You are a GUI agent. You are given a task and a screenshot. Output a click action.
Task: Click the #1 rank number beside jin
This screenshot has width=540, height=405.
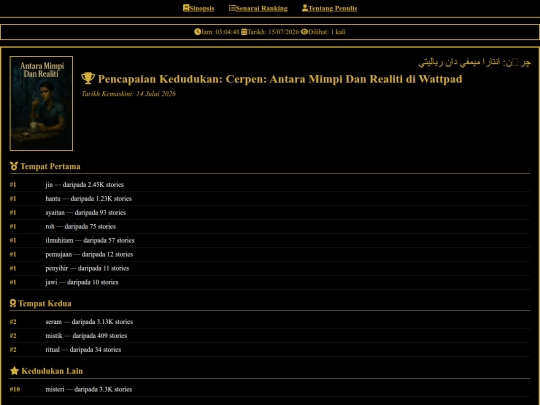pyautogui.click(x=13, y=185)
